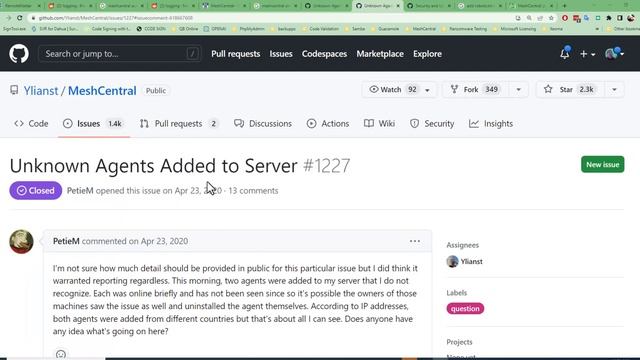The image size is (640, 360).
Task: Click the browser forward arrow
Action: coord(8,18)
